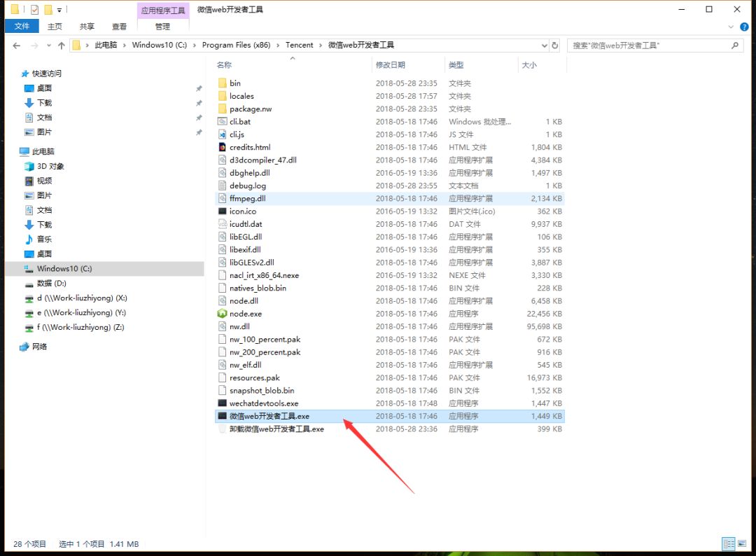The width and height of the screenshot is (756, 556).
Task: Switch to details view layout icon
Action: point(729,544)
